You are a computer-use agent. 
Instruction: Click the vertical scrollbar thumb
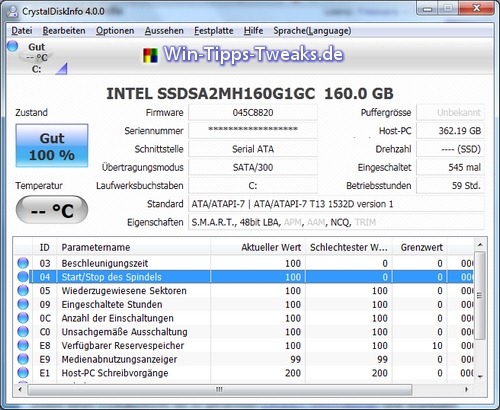(480, 295)
